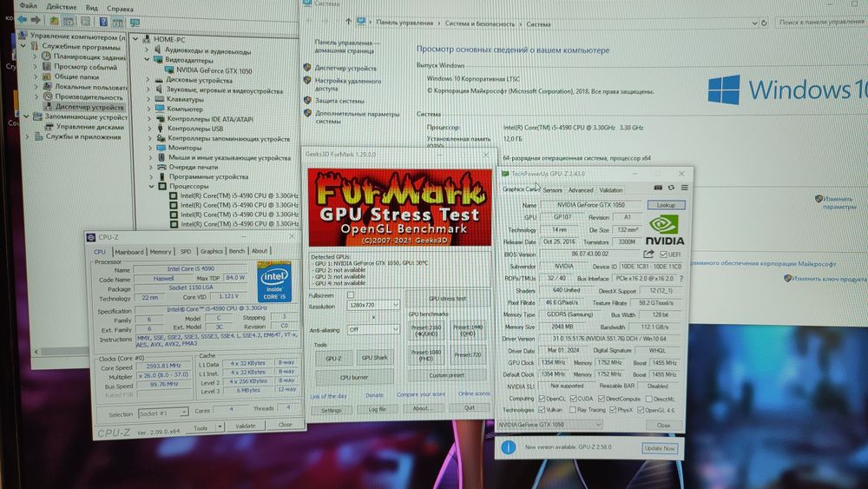The width and height of the screenshot is (868, 489).
Task: Open GPU-Z graphics card selection dropdown
Action: [x=549, y=425]
